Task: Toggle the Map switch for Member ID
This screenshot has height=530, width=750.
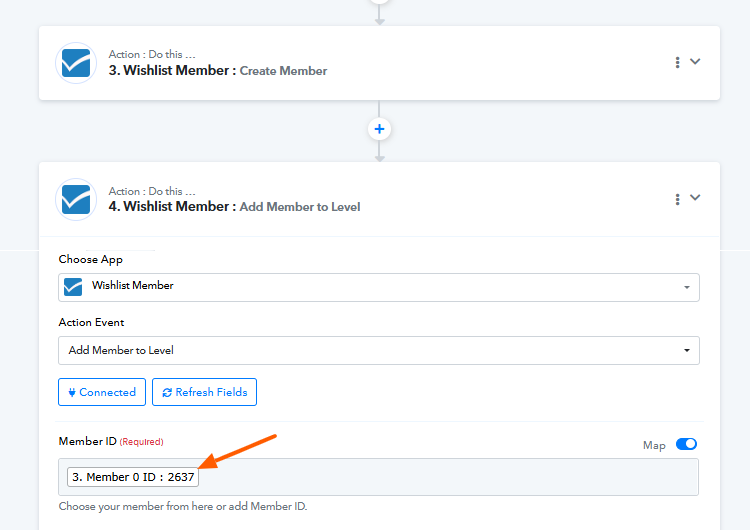Action: (x=686, y=444)
